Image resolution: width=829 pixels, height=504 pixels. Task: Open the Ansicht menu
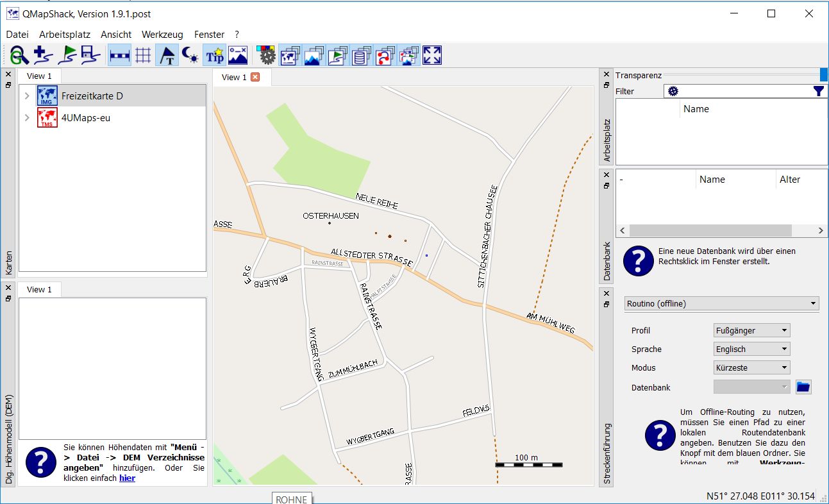tap(116, 35)
